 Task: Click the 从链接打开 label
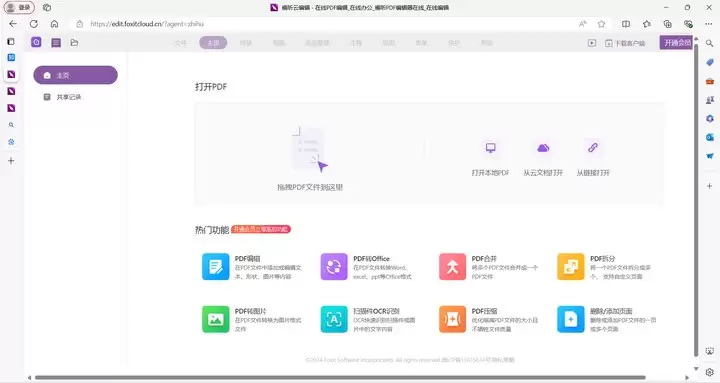point(593,173)
